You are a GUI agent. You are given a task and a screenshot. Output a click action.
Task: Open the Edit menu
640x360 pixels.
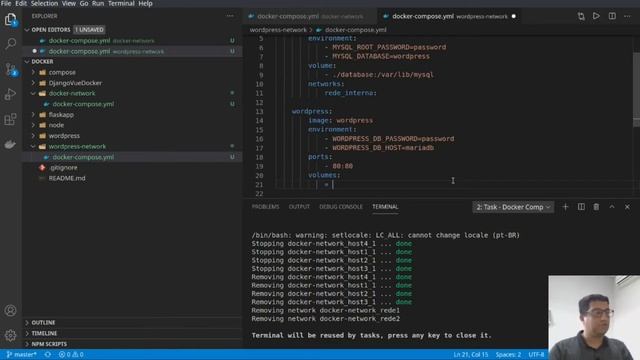21,4
